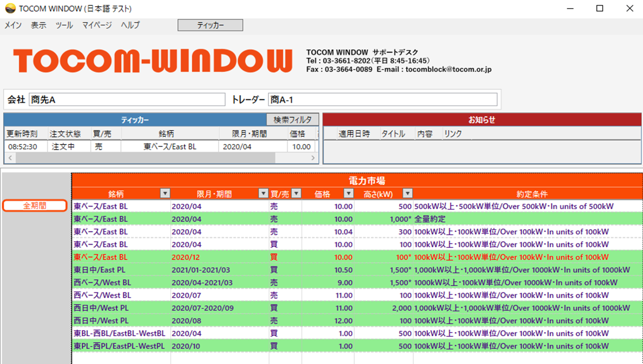Viewport: 643px width, 364px height.
Task: Open the 高さ(kW) column filter dropdown
Action: tap(408, 194)
